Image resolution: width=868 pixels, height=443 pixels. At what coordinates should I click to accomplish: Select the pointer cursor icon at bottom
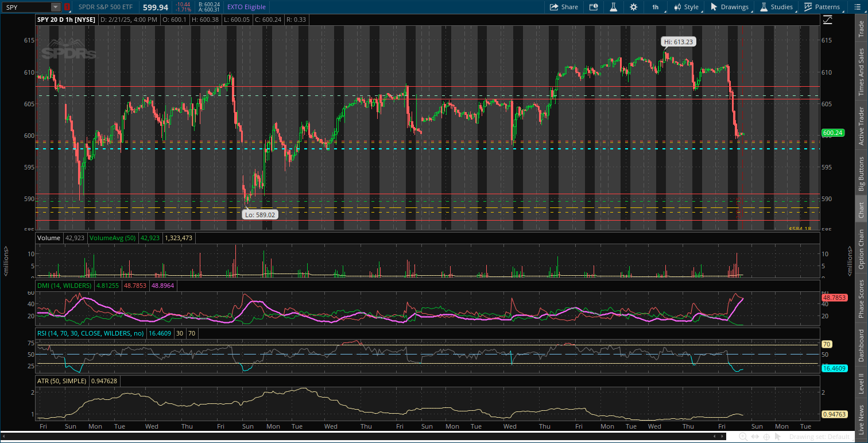pyautogui.click(x=778, y=437)
